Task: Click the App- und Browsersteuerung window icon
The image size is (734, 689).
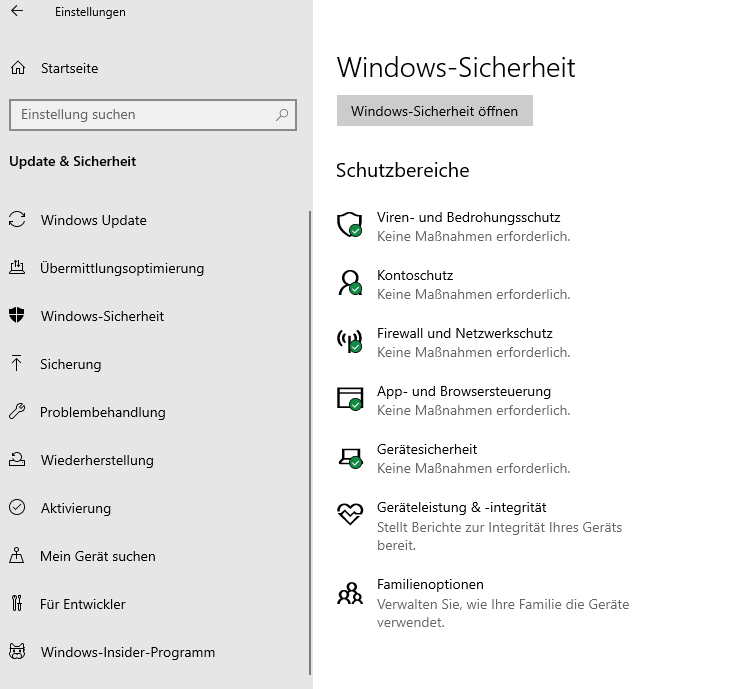Action: coord(350,399)
